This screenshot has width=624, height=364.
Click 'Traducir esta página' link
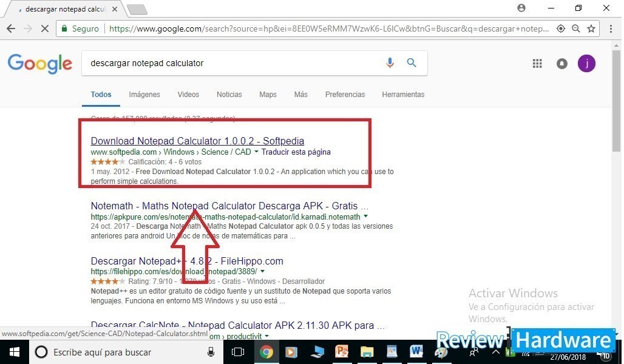[x=296, y=152]
